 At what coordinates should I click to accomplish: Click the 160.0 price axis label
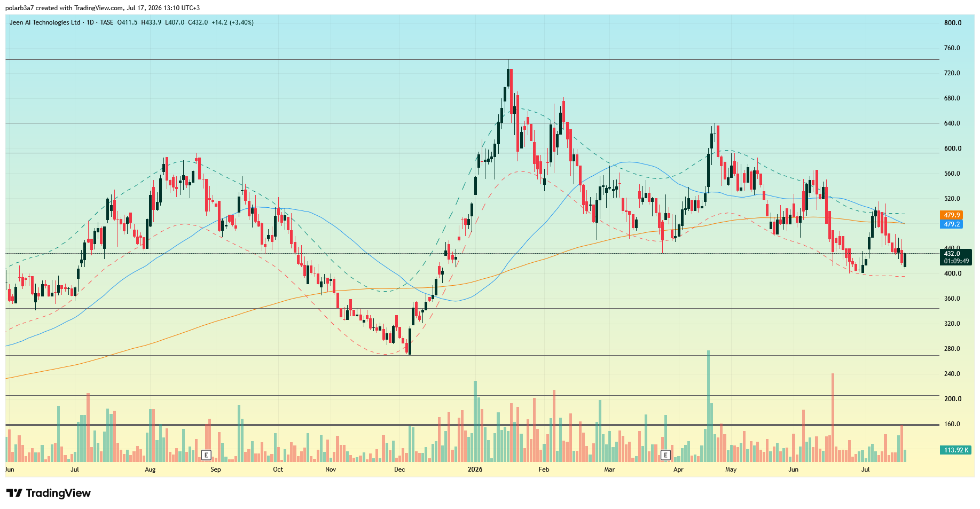point(953,424)
